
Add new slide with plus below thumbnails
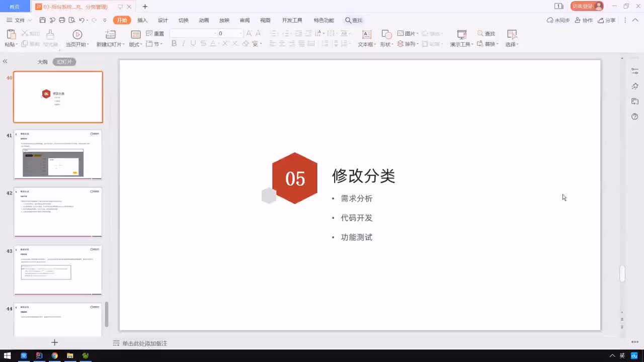pos(55,342)
